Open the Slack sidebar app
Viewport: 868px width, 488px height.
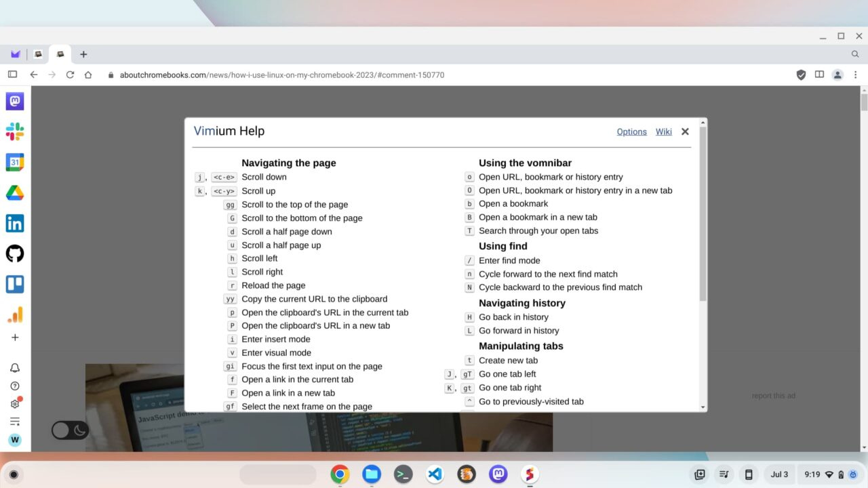15,131
